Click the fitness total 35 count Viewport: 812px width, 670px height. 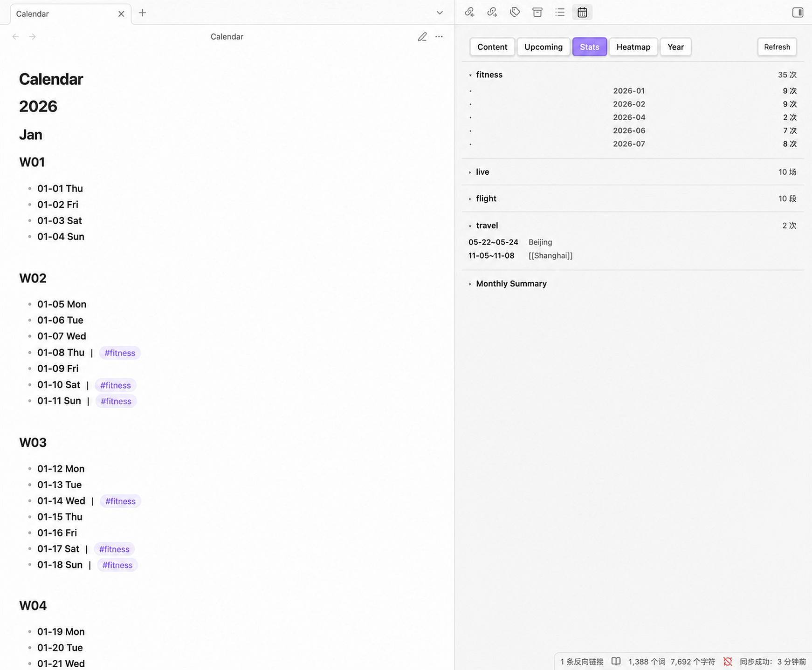(787, 75)
